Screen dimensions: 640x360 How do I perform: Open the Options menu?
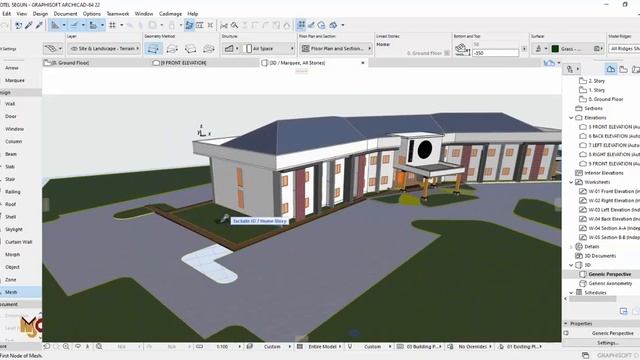(x=91, y=14)
